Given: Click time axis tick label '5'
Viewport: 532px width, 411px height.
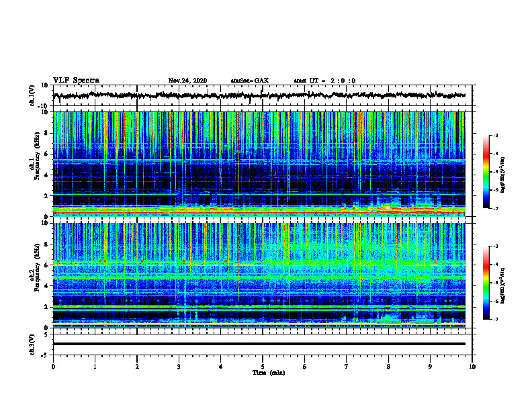Looking at the screenshot, I should (x=263, y=367).
